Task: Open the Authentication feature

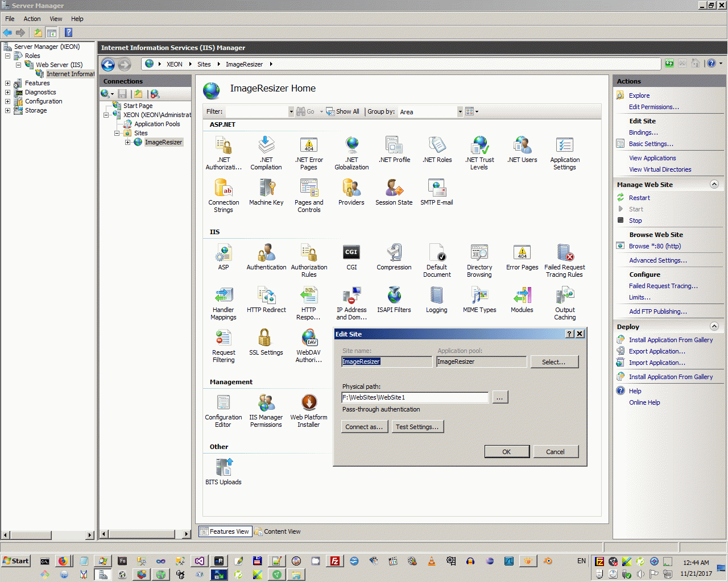Action: (x=266, y=257)
